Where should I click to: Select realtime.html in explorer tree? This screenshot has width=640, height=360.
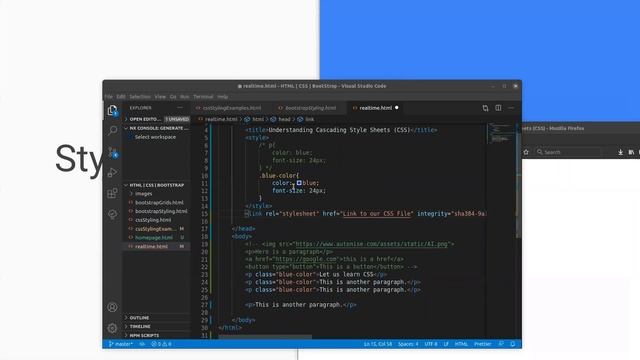[157, 247]
